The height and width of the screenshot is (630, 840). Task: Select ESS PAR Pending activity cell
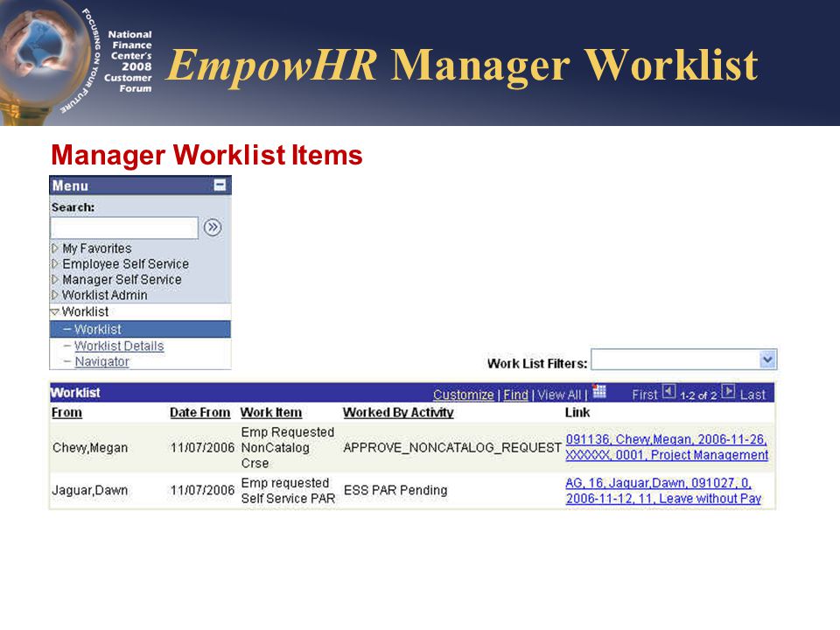point(395,491)
